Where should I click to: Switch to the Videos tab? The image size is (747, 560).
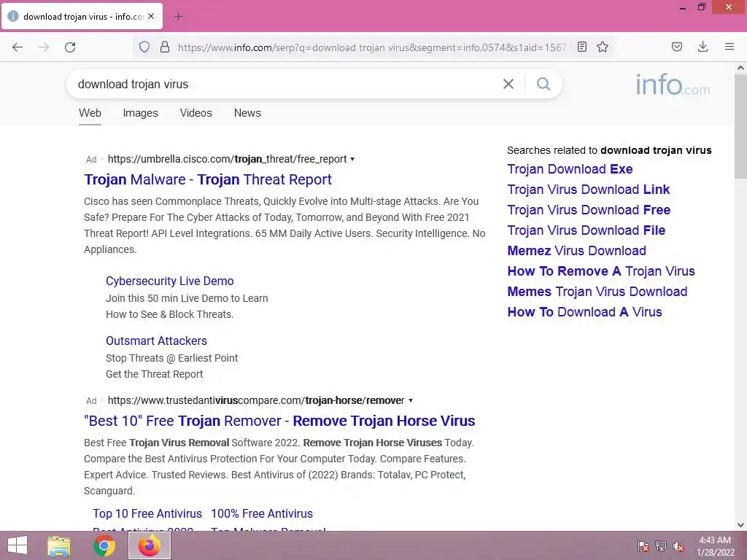click(196, 113)
